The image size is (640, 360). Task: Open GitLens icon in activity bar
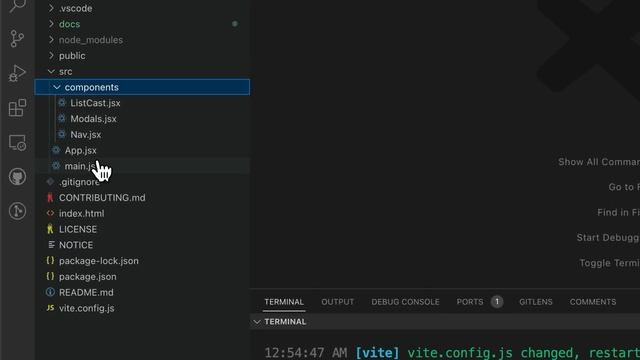tap(17, 211)
